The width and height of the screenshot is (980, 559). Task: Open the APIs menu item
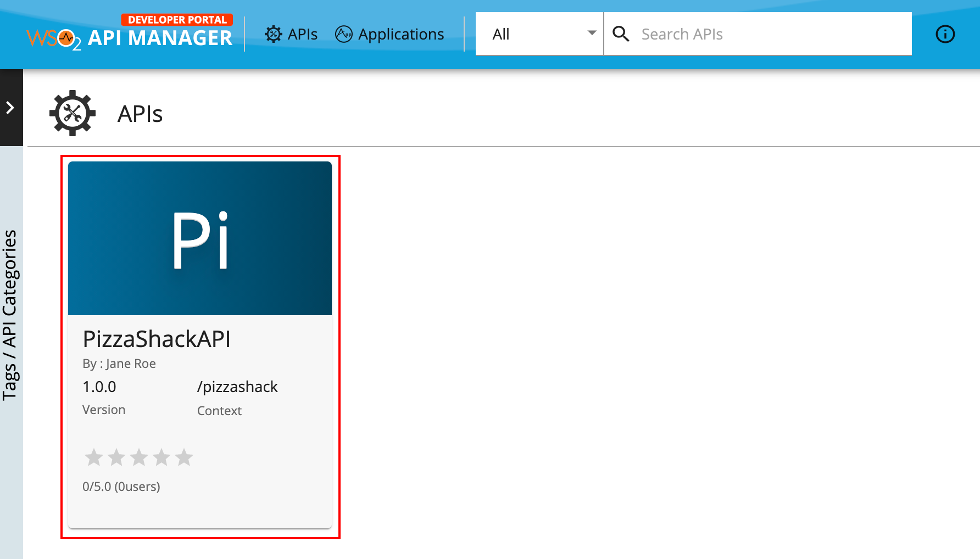tap(291, 34)
